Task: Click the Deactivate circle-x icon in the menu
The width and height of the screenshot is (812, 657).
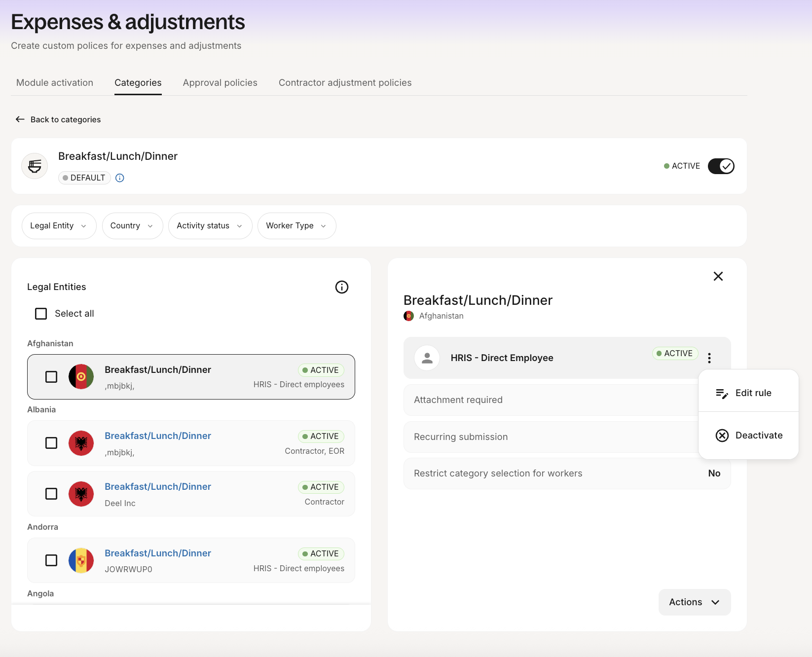Action: coord(722,436)
